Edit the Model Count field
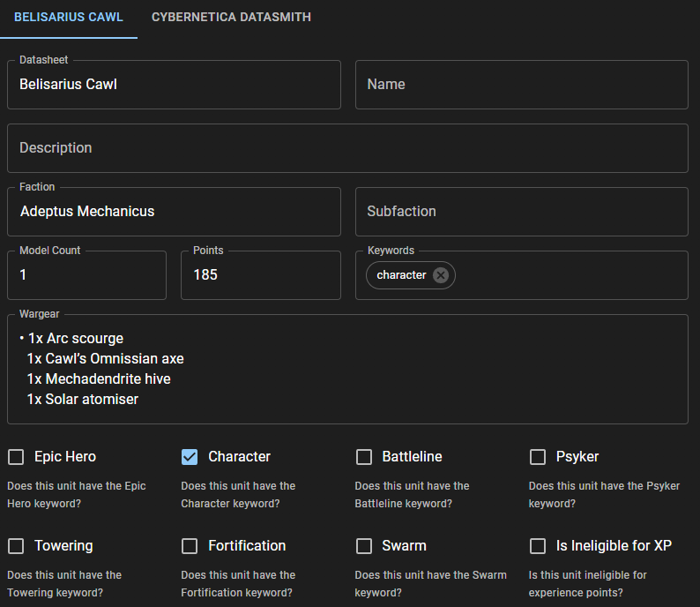 [x=86, y=275]
